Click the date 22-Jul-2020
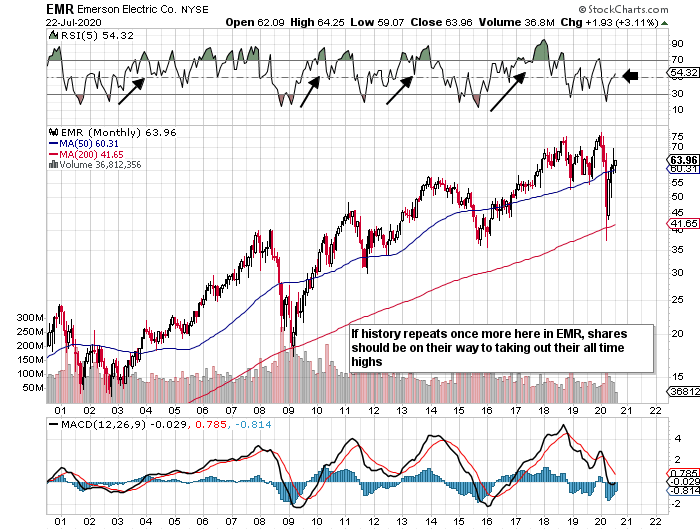 (73, 22)
